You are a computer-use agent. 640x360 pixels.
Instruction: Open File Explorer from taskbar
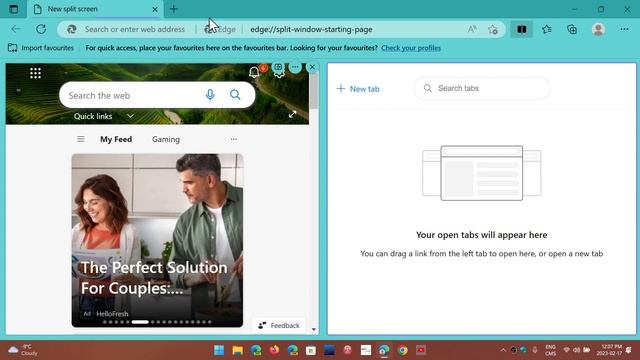pos(238,350)
